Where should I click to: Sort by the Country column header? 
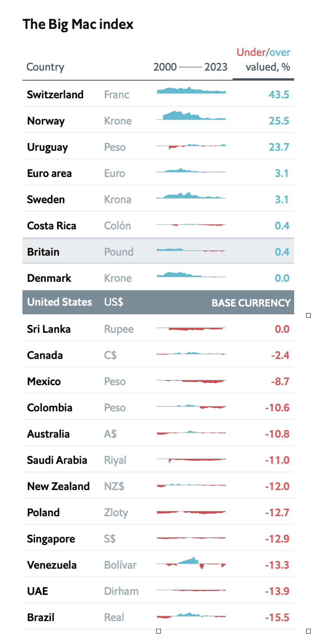(x=45, y=67)
